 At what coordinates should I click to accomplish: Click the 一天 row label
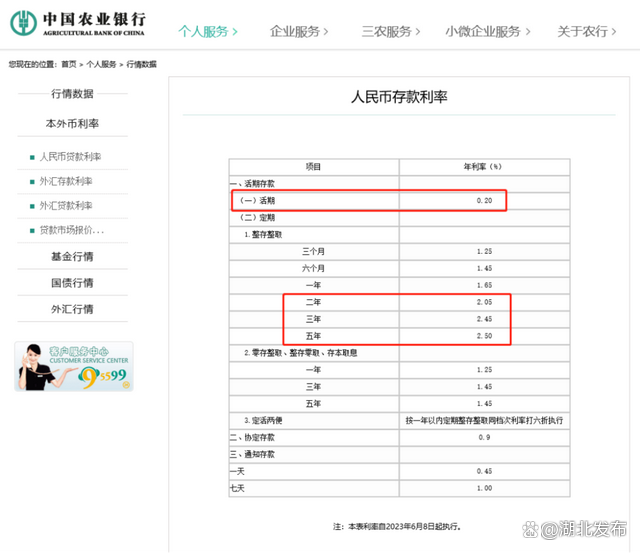point(237,471)
